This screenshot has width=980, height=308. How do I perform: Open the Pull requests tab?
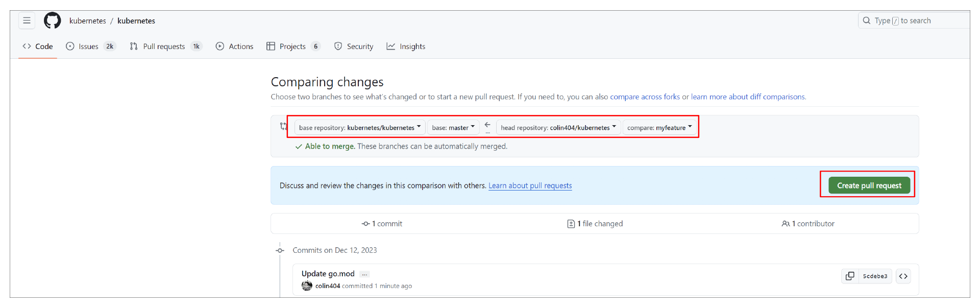coord(165,46)
